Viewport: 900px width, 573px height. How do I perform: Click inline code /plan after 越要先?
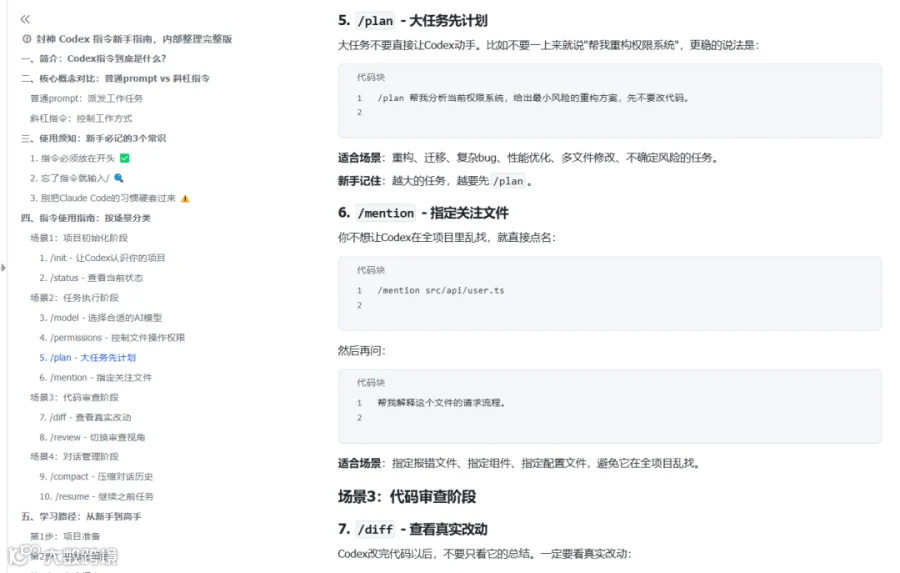509,181
